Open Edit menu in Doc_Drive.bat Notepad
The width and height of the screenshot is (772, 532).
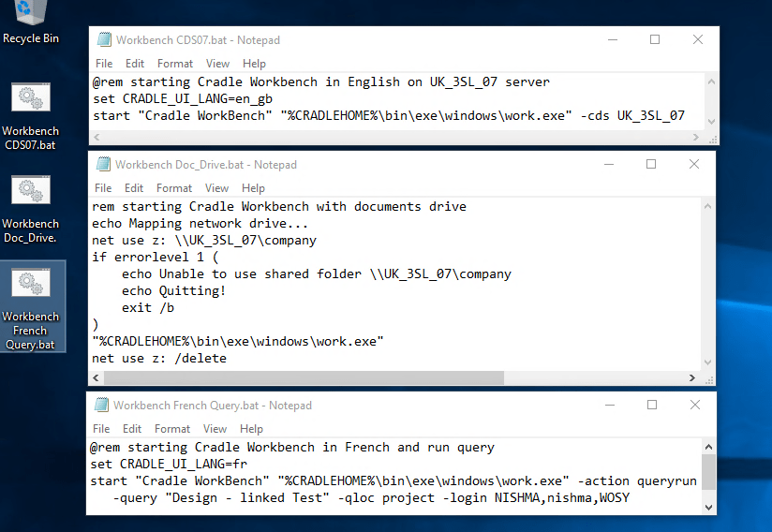(133, 188)
